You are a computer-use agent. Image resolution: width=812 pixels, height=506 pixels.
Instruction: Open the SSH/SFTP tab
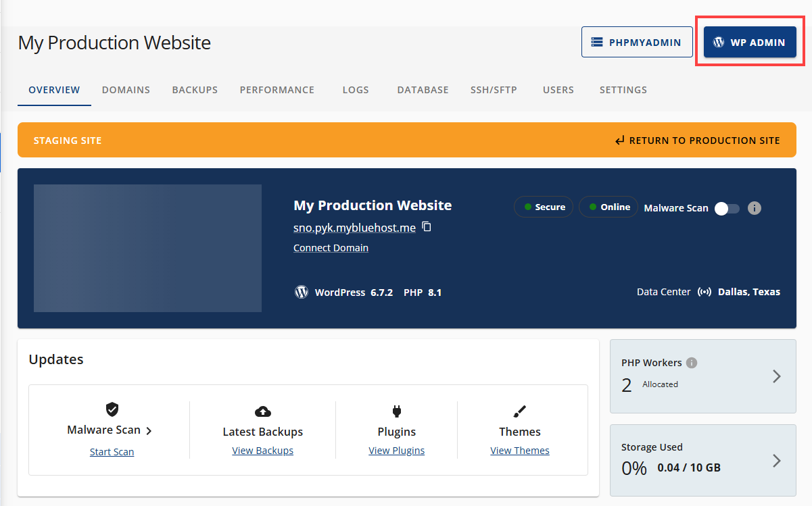pos(494,90)
